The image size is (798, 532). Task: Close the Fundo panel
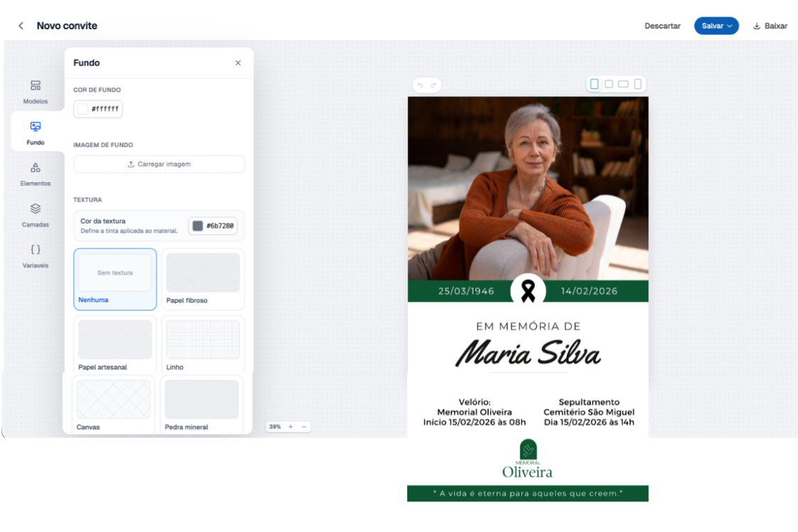point(238,63)
